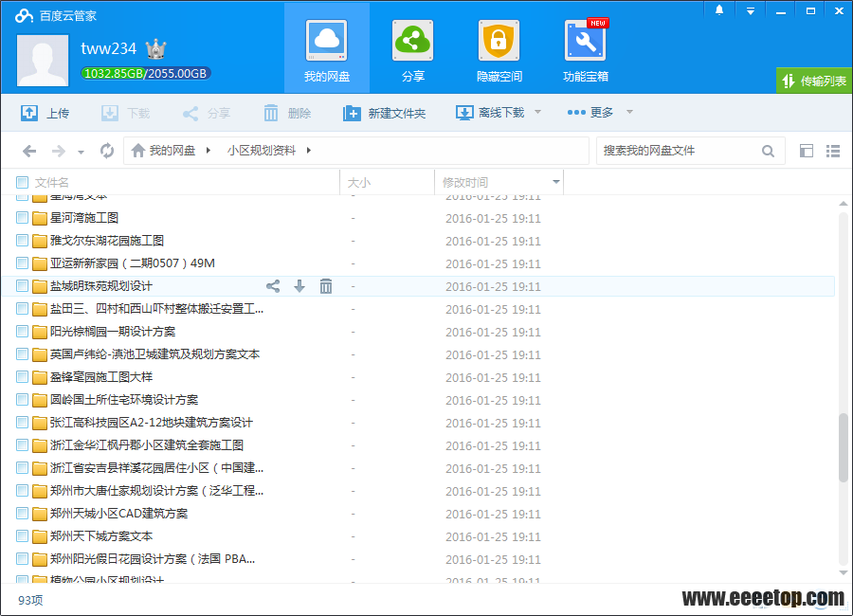Check the box for 雅戈尔东湖花园施工图
Screen dimensions: 853x616
[23, 241]
